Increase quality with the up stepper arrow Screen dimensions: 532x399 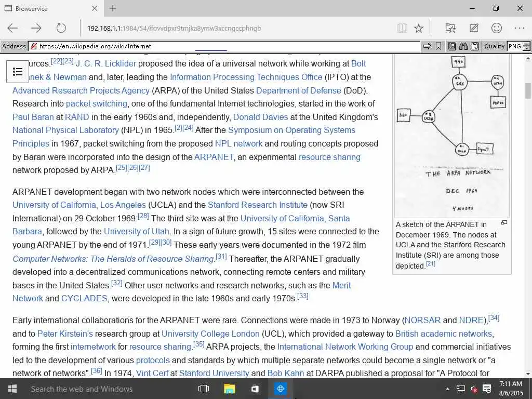[x=527, y=44]
